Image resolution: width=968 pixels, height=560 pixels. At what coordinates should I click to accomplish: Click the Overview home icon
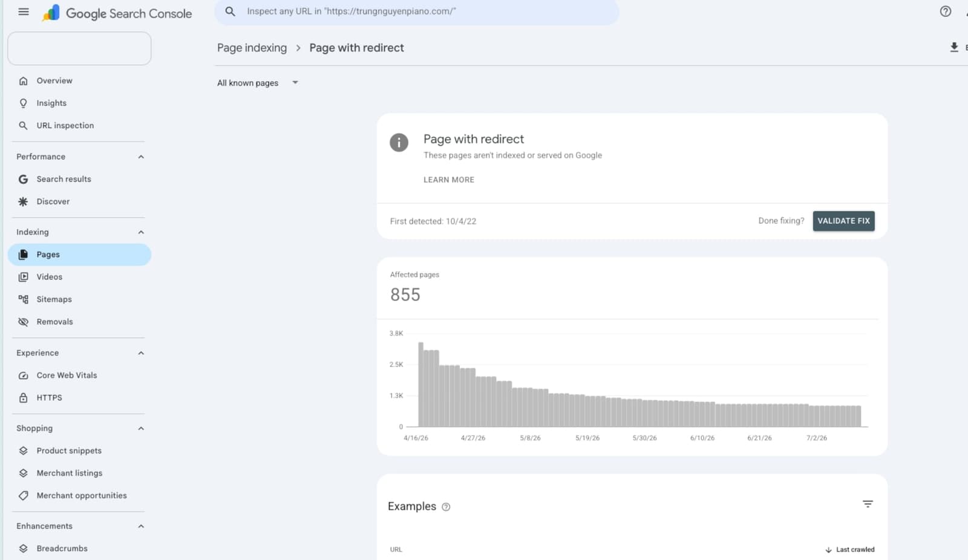click(x=23, y=81)
